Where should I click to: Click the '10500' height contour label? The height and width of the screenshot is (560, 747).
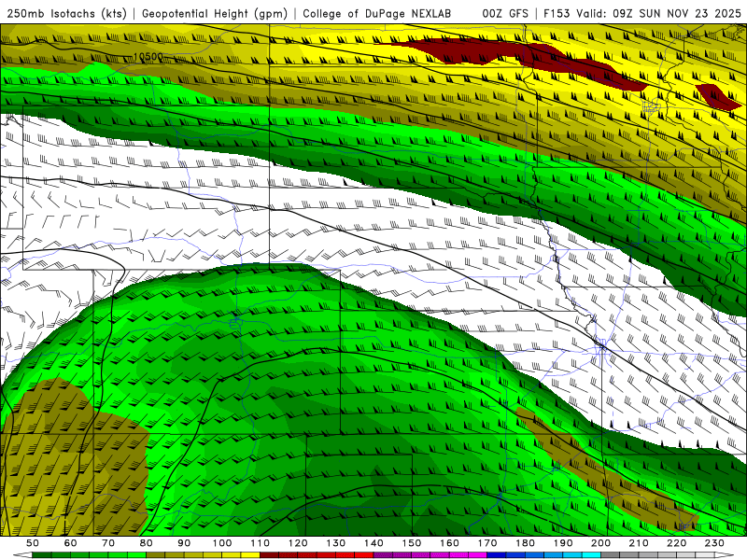click(148, 57)
